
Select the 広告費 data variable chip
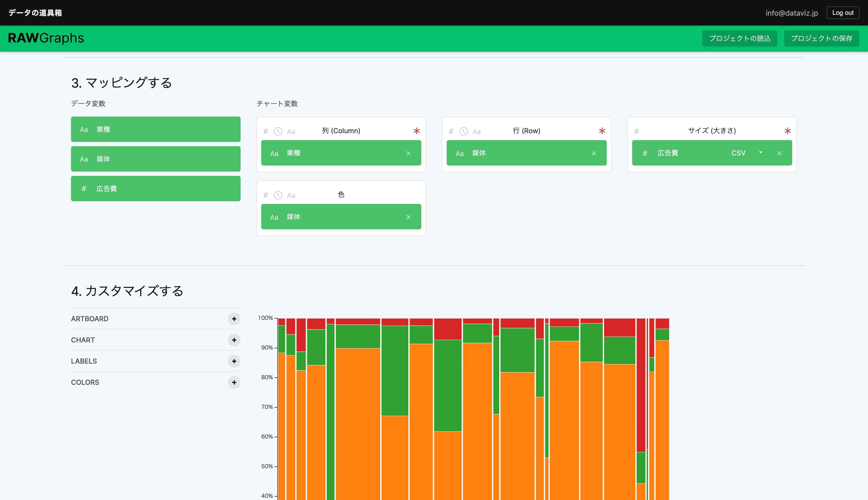click(x=156, y=189)
